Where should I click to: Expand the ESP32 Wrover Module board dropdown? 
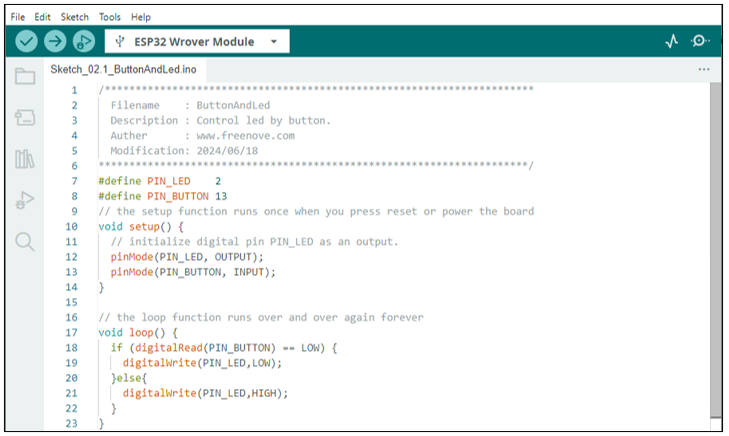tap(197, 41)
